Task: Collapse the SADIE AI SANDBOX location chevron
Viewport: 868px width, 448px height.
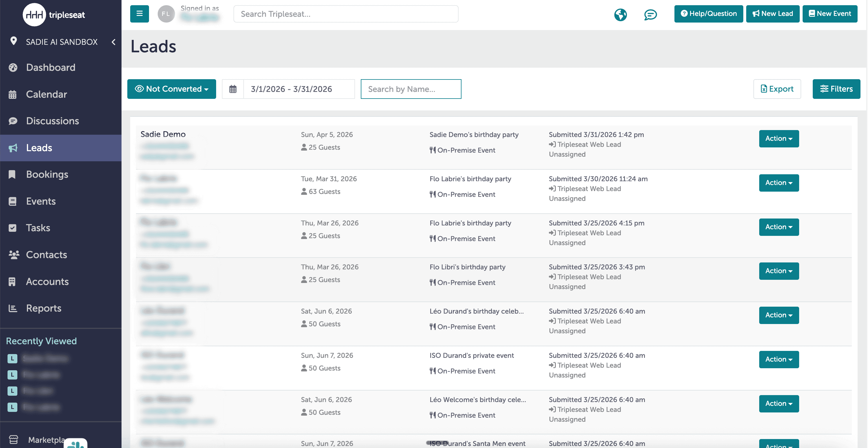Action: (113, 42)
